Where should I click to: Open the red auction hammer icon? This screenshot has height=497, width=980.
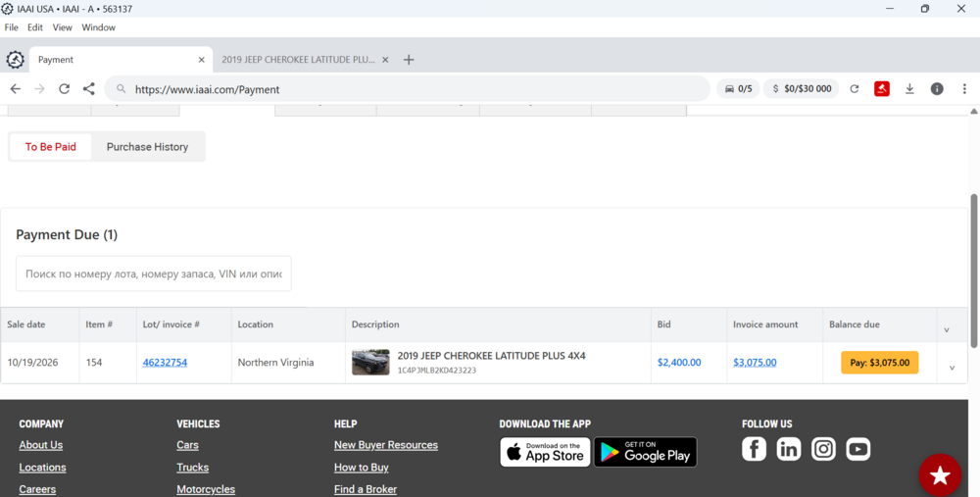coord(882,89)
